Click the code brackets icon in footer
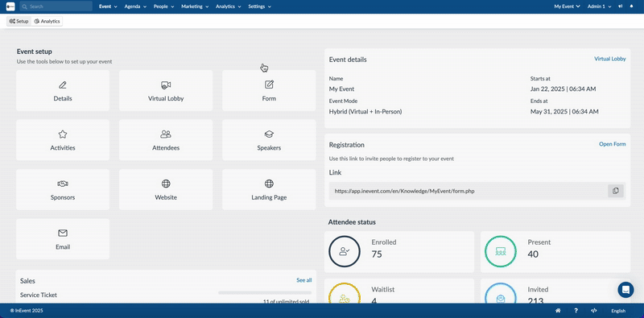The height and width of the screenshot is (318, 644). [x=593, y=311]
